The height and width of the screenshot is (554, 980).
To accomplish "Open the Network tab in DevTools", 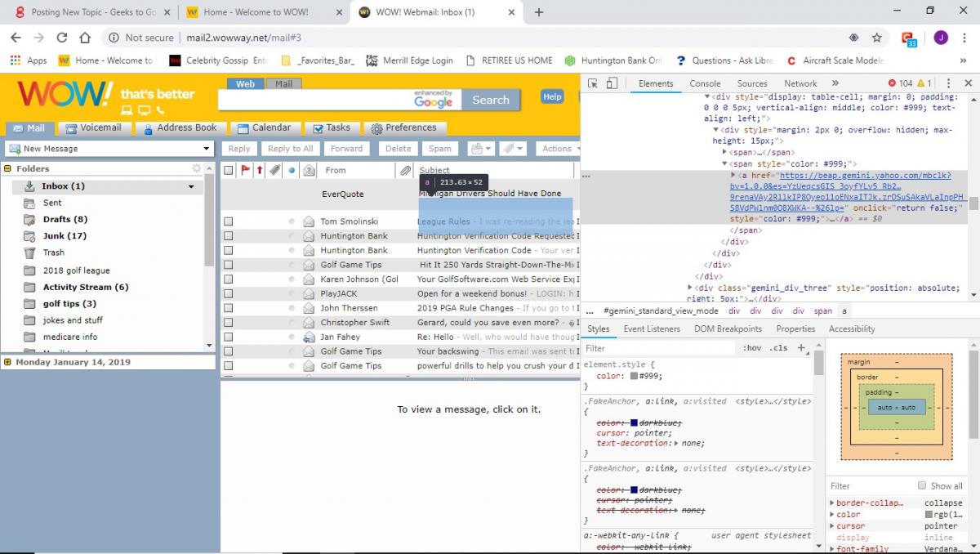I will tap(800, 83).
